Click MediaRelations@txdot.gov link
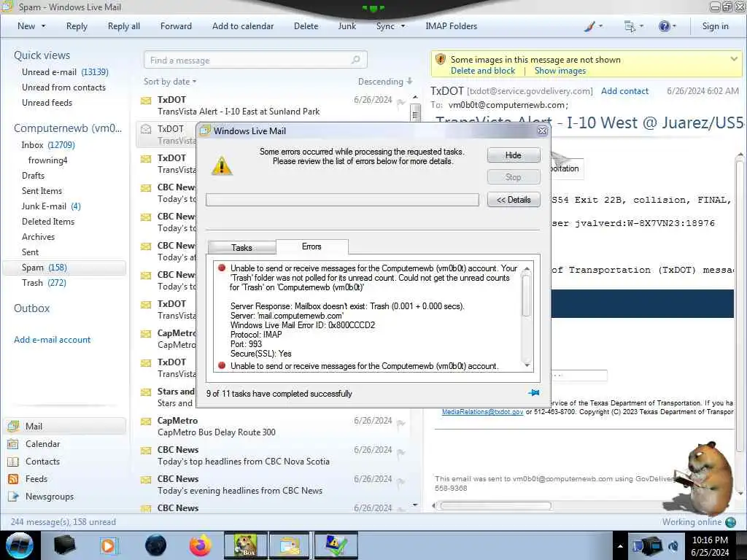Image resolution: width=747 pixels, height=560 pixels. (482, 412)
